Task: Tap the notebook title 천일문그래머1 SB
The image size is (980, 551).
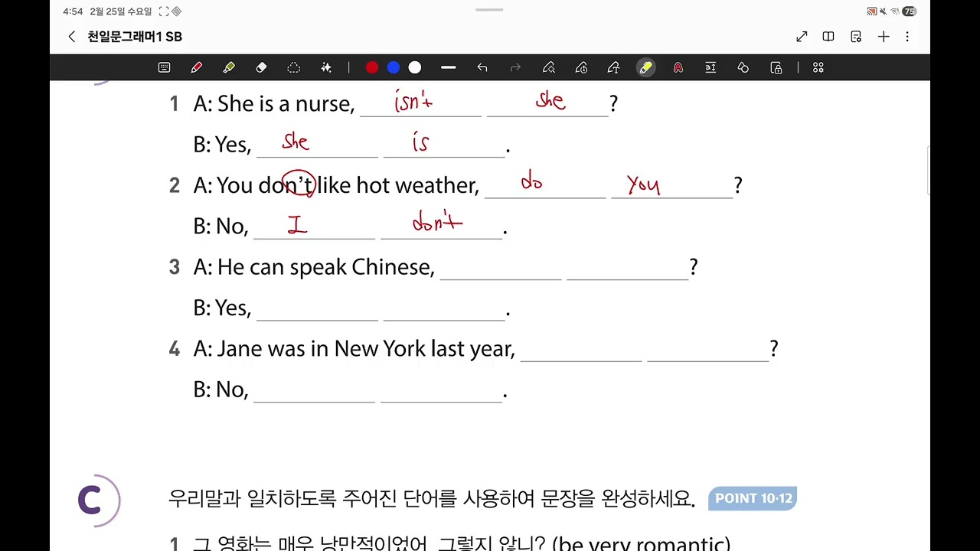Action: 135,37
